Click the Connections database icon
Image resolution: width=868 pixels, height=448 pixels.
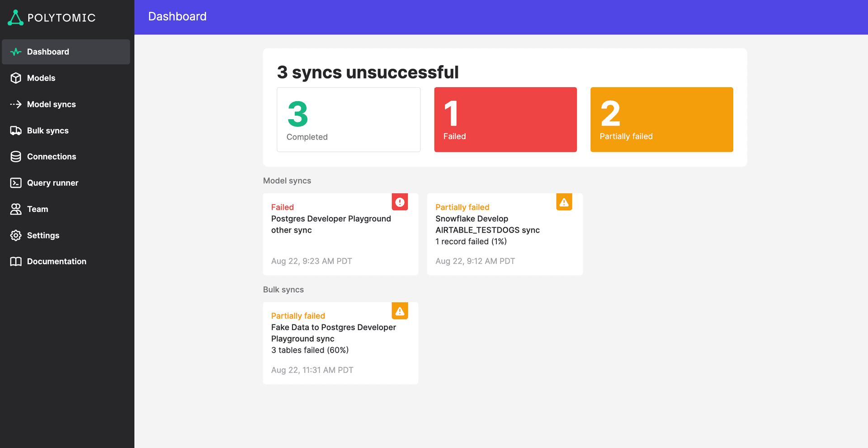pyautogui.click(x=16, y=157)
